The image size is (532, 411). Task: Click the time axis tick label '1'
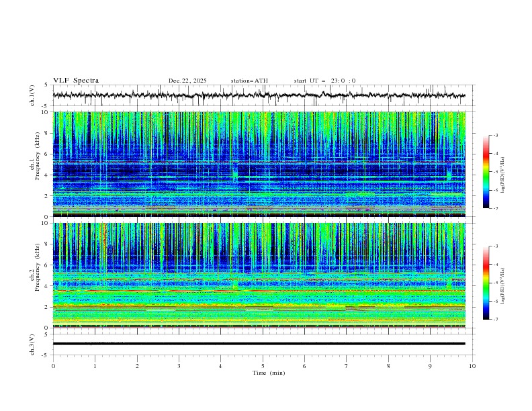tap(95, 366)
